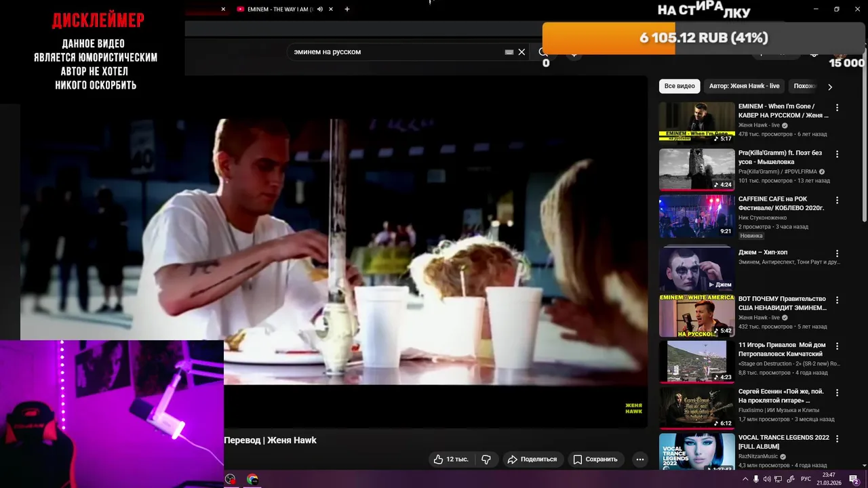Click the search magnifier button
Screen dimensions: 868x488
[x=542, y=52]
